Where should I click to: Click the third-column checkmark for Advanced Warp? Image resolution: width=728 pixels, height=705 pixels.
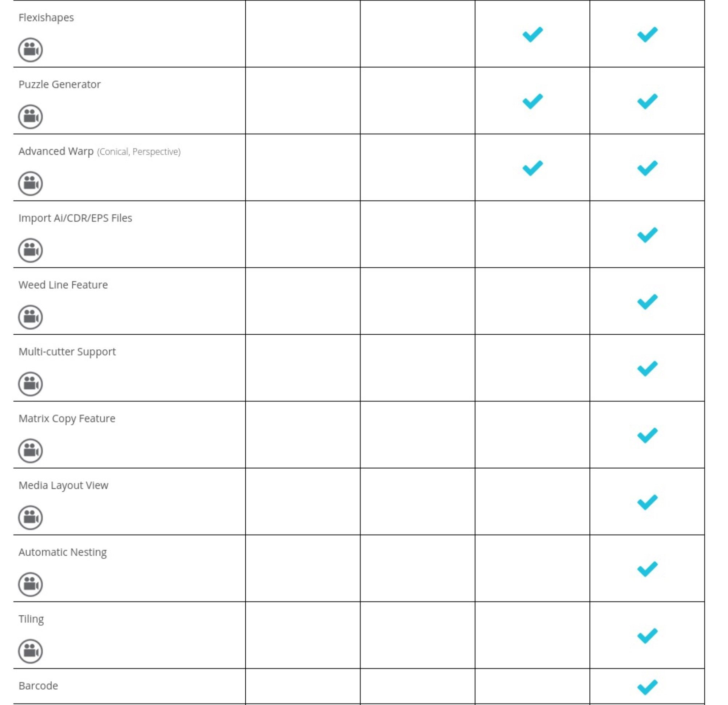pyautogui.click(x=532, y=168)
